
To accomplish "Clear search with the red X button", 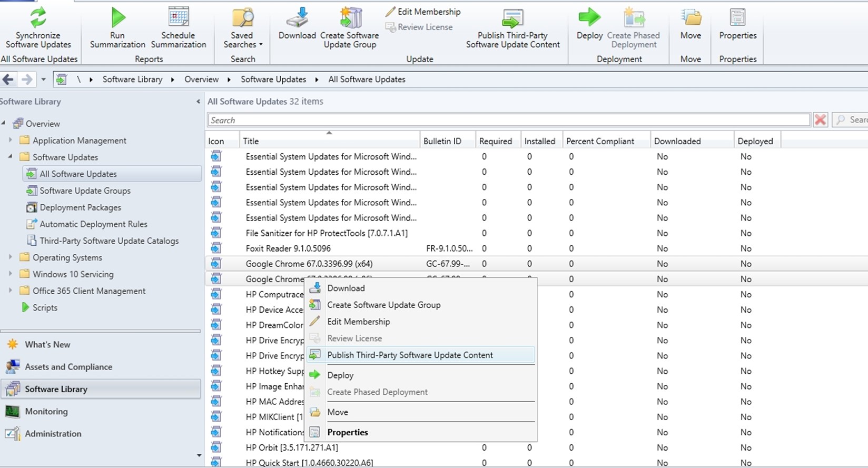I will pyautogui.click(x=820, y=120).
